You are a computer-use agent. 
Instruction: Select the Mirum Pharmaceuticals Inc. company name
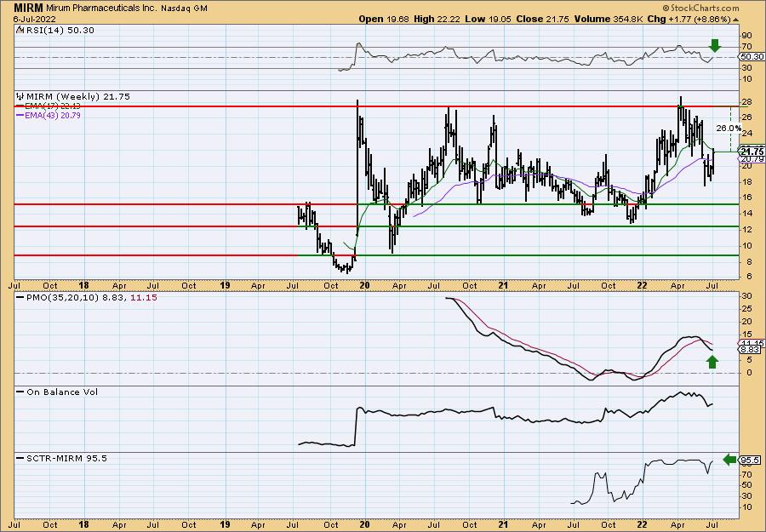pos(101,9)
